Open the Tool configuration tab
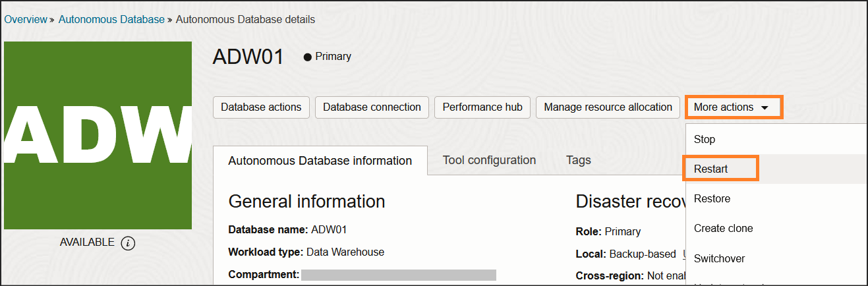The height and width of the screenshot is (286, 868). (489, 160)
